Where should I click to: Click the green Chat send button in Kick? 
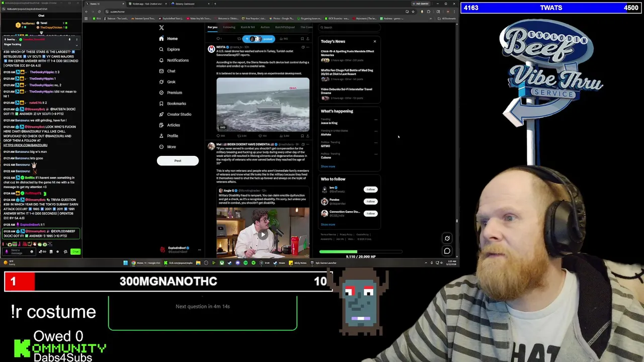(75, 251)
